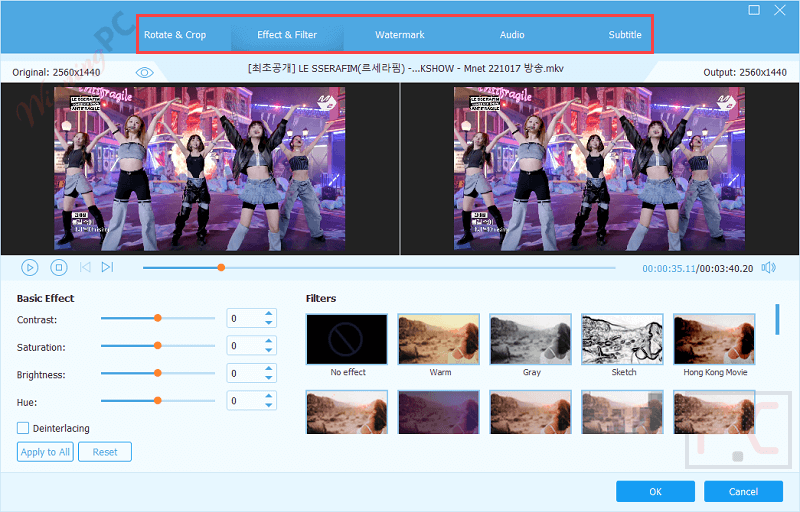Switch to Rotate & Crop tab
The height and width of the screenshot is (512, 800).
tap(175, 35)
